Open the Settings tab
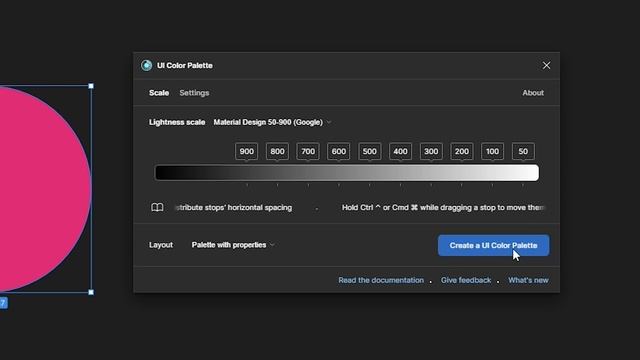The image size is (640, 360). (194, 93)
